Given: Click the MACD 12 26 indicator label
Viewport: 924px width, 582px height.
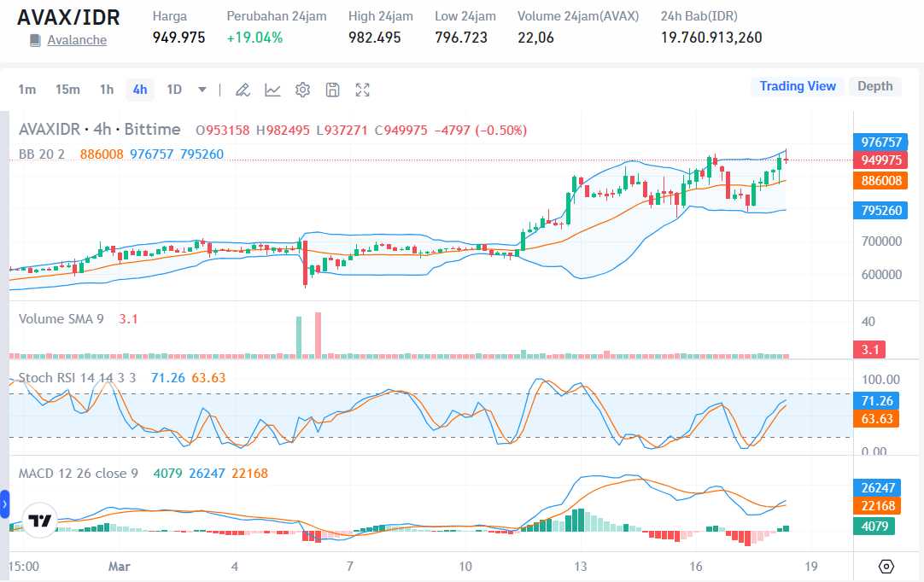Looking at the screenshot, I should tap(79, 473).
